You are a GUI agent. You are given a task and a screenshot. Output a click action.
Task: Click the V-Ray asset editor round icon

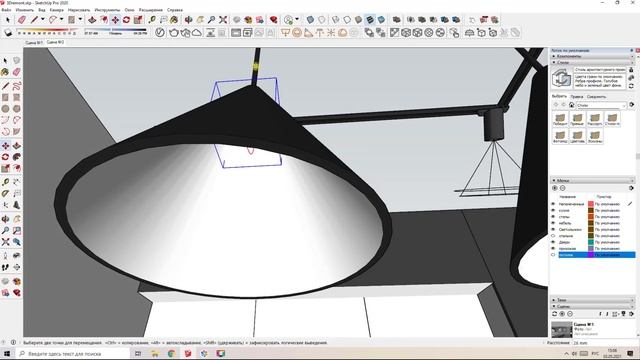point(160,33)
